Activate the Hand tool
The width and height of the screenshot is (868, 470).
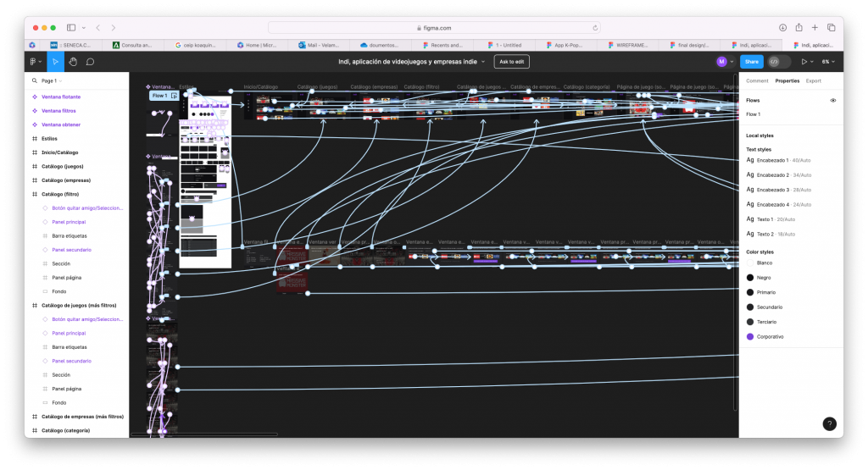pyautogui.click(x=73, y=62)
